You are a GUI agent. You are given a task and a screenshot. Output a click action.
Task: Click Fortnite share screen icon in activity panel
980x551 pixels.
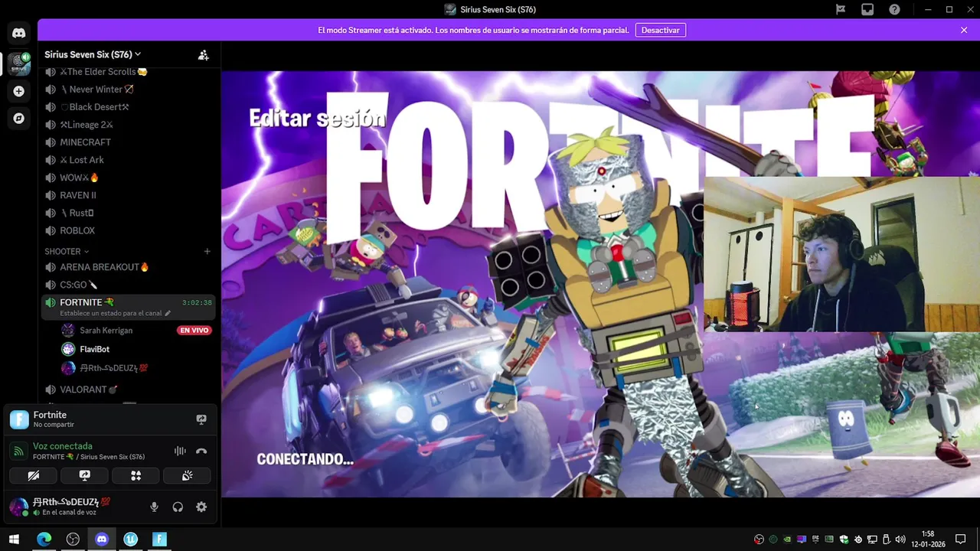[x=201, y=419]
